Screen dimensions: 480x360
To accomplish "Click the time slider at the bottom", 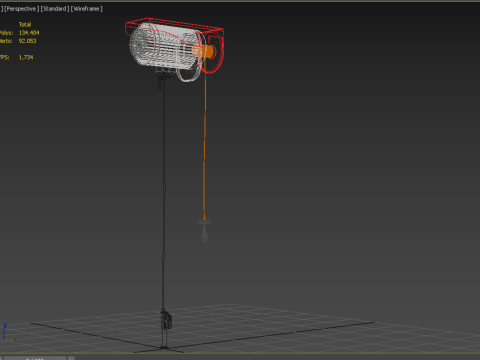I will [35, 358].
